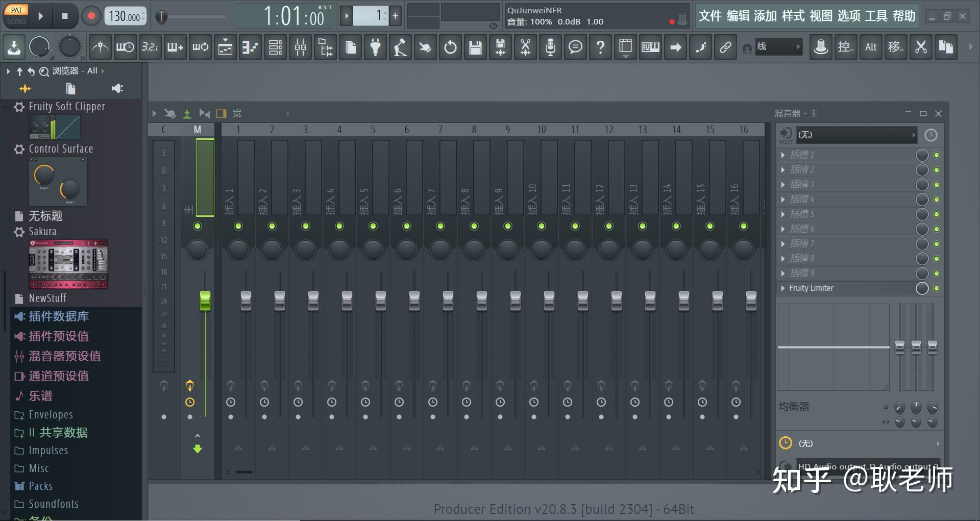
Task: Start recording with the record button
Action: (91, 16)
